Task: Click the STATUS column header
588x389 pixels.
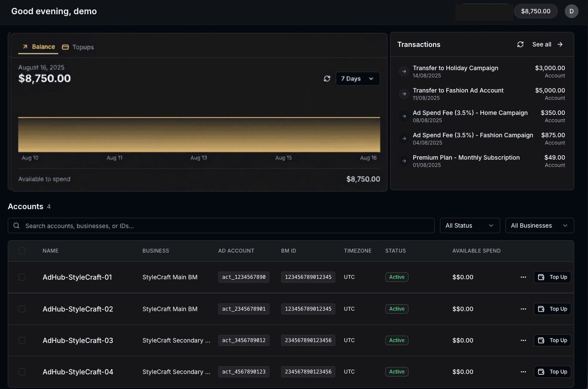Action: click(x=396, y=251)
